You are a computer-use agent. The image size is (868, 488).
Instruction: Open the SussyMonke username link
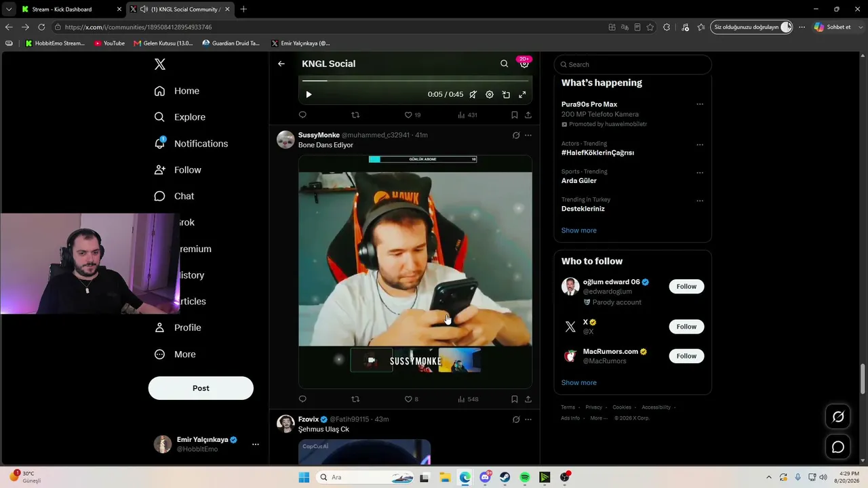tap(319, 135)
